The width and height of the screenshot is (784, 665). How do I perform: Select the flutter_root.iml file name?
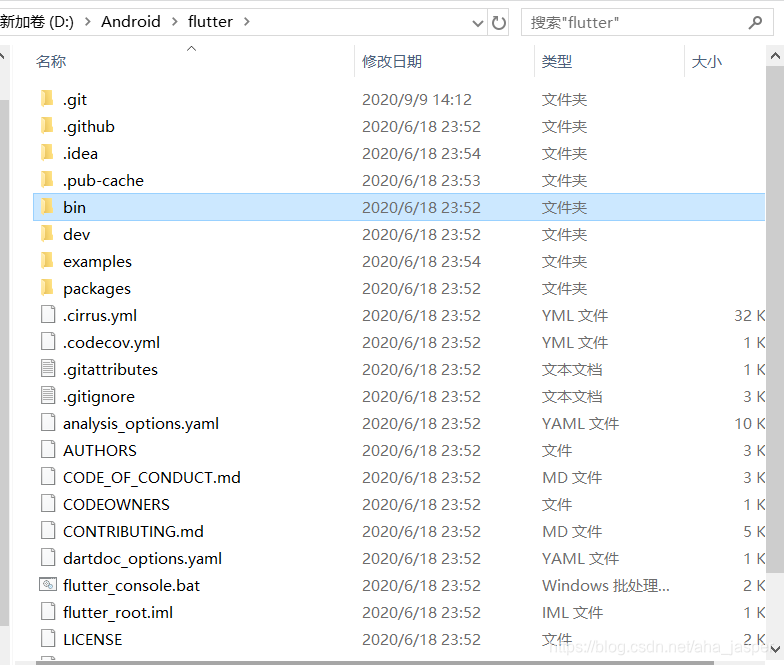click(118, 612)
